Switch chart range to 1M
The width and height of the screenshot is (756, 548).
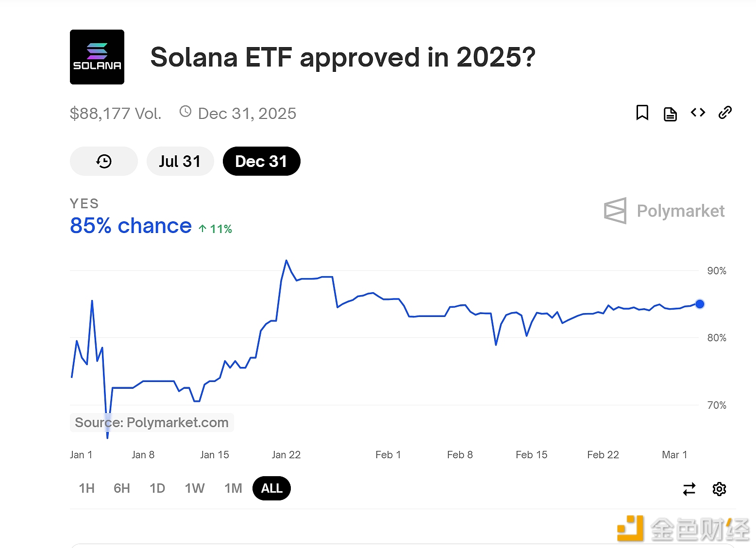pyautogui.click(x=233, y=488)
